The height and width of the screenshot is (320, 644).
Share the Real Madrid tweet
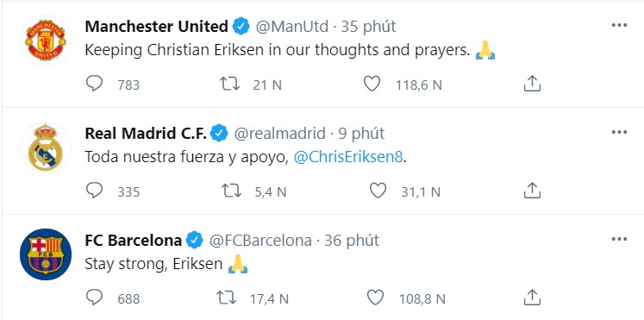coord(532,191)
